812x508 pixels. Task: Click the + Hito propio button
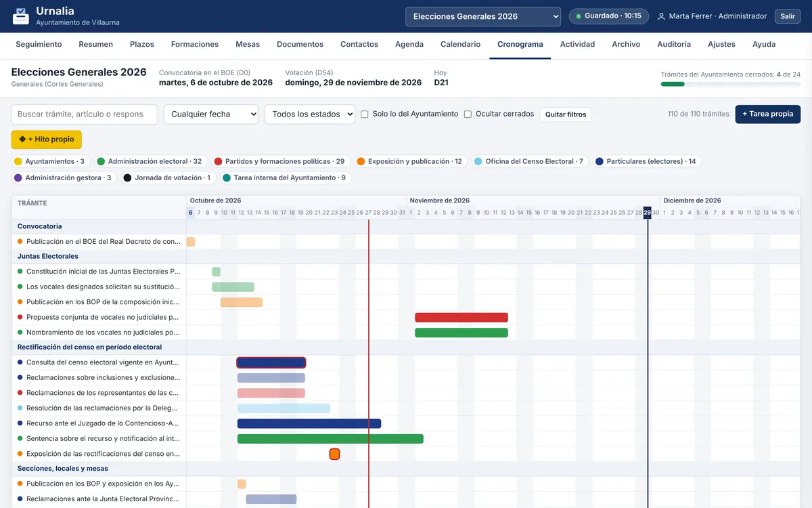click(47, 140)
